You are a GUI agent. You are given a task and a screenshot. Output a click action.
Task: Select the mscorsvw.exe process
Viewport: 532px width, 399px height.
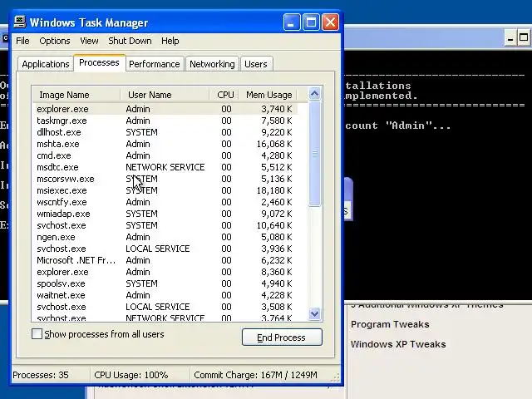coord(165,179)
